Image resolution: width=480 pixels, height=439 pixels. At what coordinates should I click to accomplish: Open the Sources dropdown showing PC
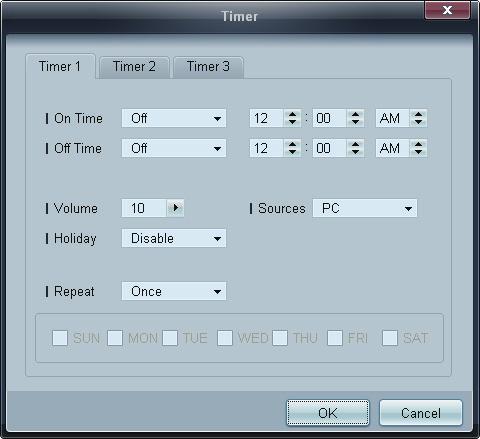click(x=365, y=208)
